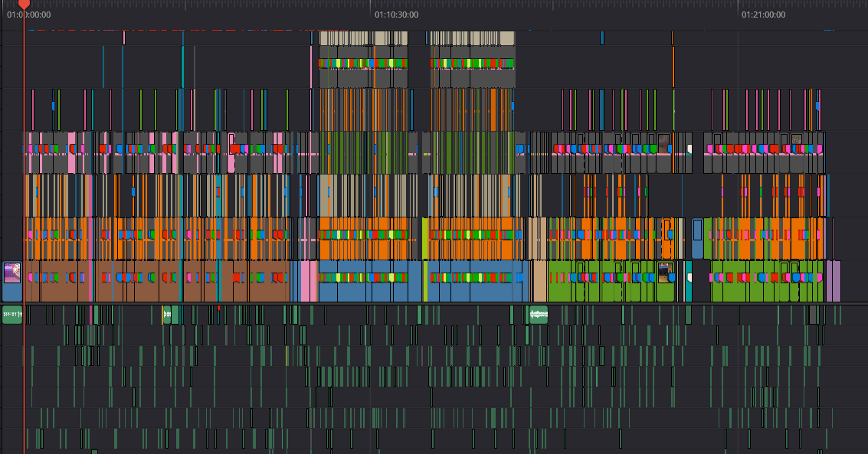Click the red playhead handle on ruler
This screenshot has width=868, height=454.
(24, 5)
